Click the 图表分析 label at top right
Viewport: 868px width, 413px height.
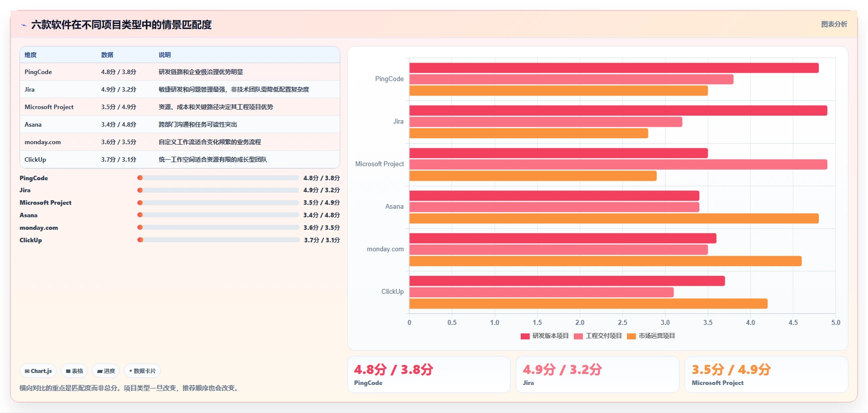pos(834,24)
